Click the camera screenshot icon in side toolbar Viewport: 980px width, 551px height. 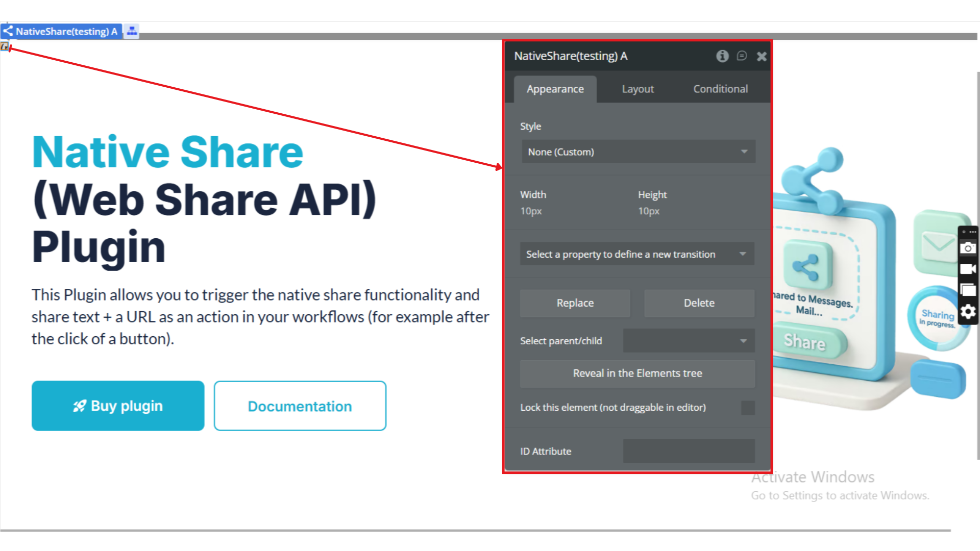click(968, 248)
